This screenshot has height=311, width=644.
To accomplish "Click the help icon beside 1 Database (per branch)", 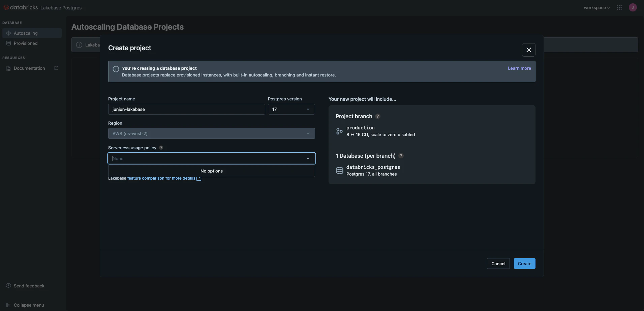I will coord(401,156).
